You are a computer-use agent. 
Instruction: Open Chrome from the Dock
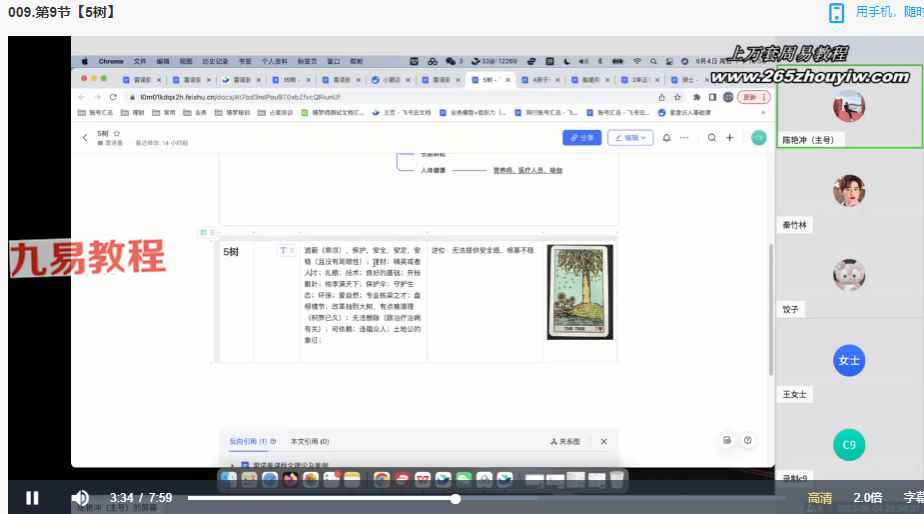coord(381,479)
